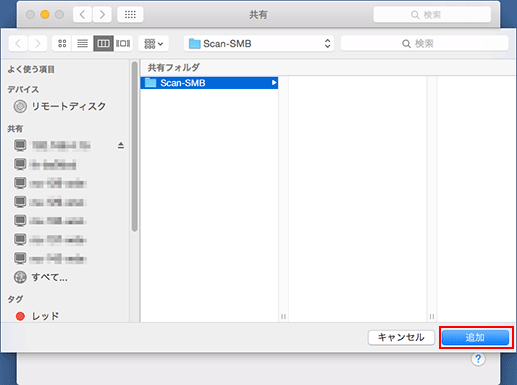The height and width of the screenshot is (385, 517).
Task: Click forward arrow in 共有 window
Action: [102, 14]
